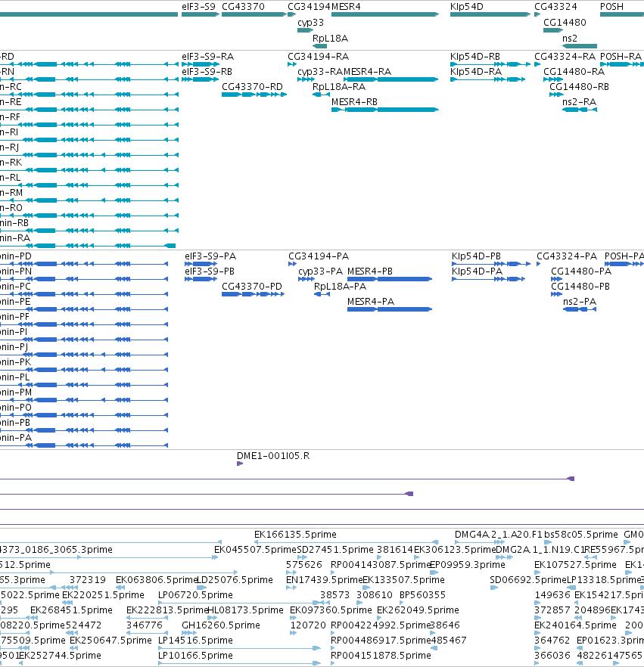This screenshot has width=644, height=667.
Task: Select the CG43324-RA transcript label
Action: click(x=565, y=57)
